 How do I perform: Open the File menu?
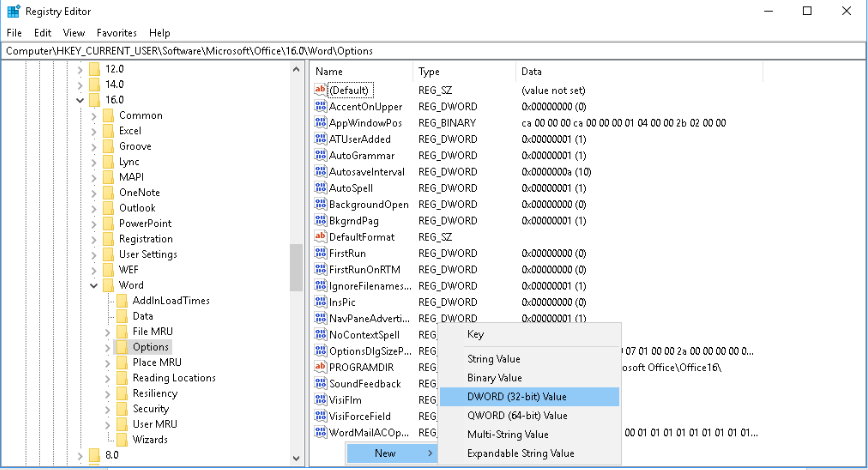[x=14, y=33]
